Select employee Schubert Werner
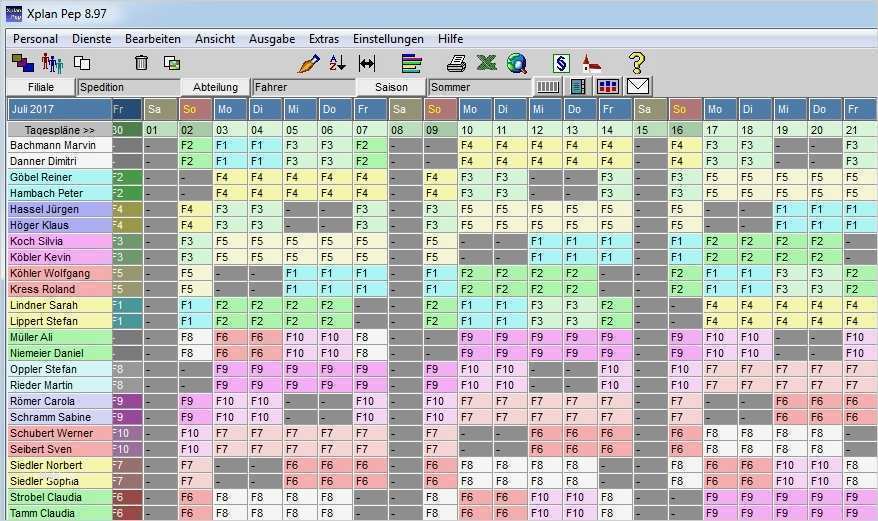The height and width of the screenshot is (521, 878). pyautogui.click(x=59, y=433)
